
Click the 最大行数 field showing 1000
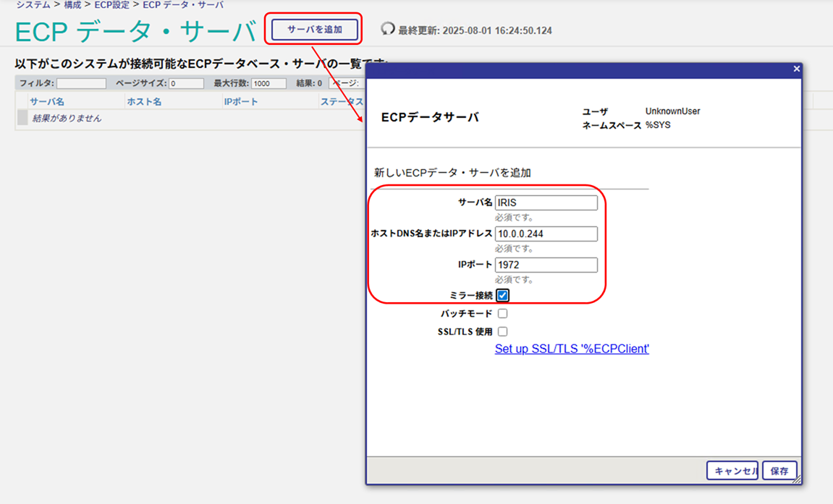coord(268,83)
